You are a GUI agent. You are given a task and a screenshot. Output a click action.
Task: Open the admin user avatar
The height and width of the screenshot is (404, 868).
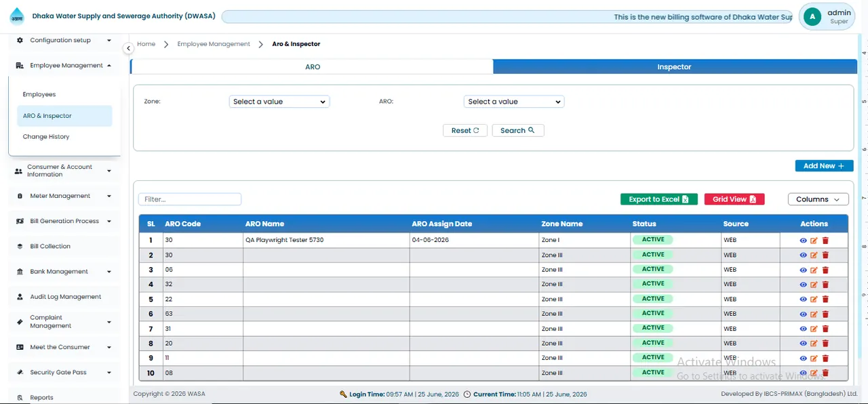click(x=813, y=17)
